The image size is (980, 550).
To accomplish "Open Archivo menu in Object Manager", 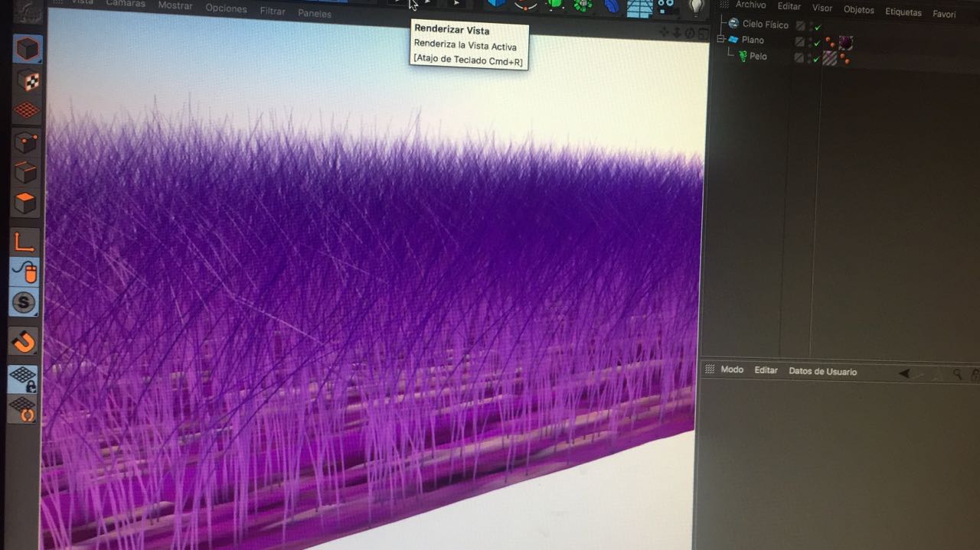I will (750, 5).
